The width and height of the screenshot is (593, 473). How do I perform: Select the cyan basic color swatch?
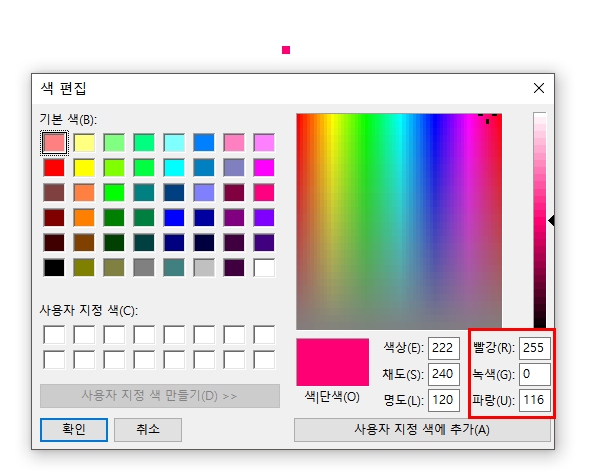(x=174, y=168)
